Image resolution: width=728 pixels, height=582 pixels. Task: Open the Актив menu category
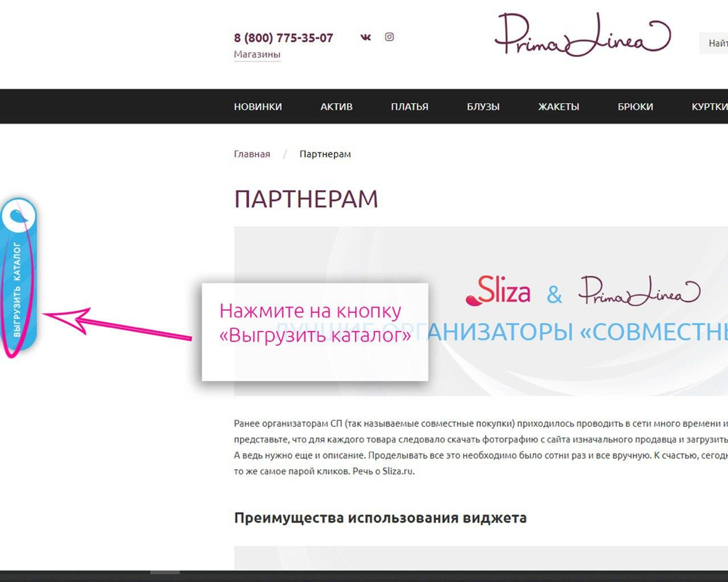pyautogui.click(x=336, y=107)
